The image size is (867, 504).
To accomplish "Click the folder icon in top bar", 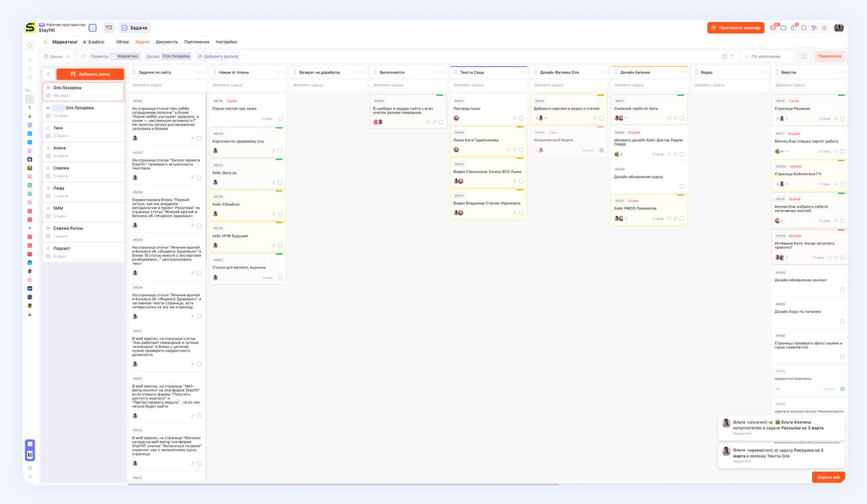I will point(783,28).
